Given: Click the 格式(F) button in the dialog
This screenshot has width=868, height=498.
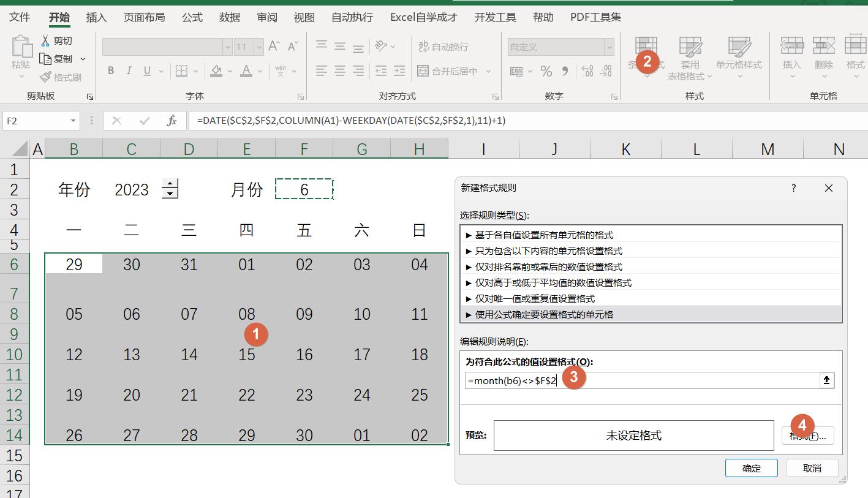Looking at the screenshot, I should pos(807,435).
